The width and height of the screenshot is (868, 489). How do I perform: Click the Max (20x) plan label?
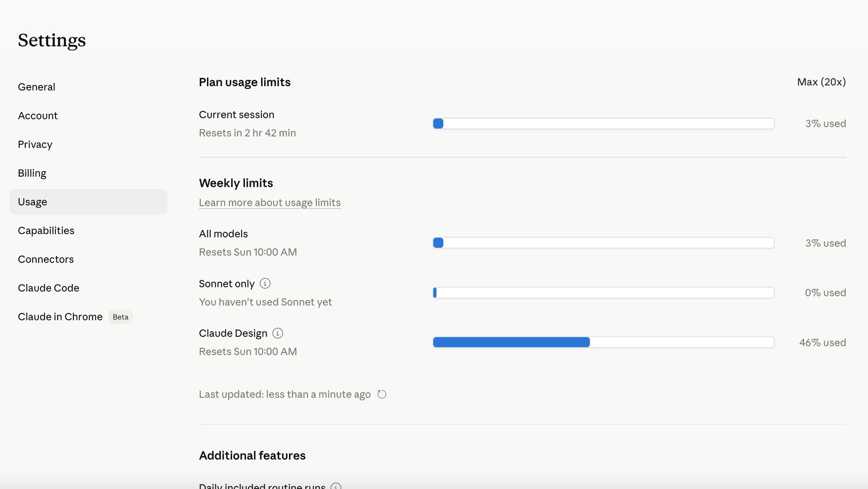click(x=821, y=82)
